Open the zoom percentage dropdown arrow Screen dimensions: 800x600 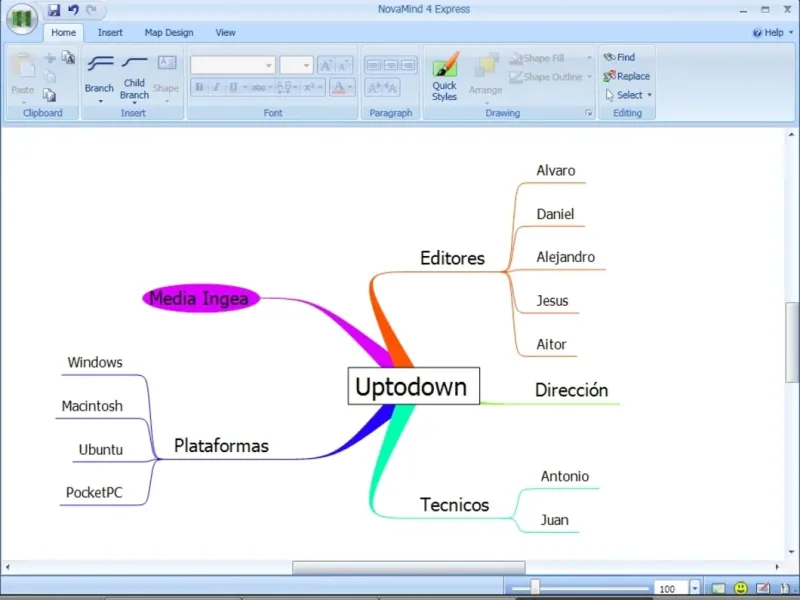pos(694,588)
